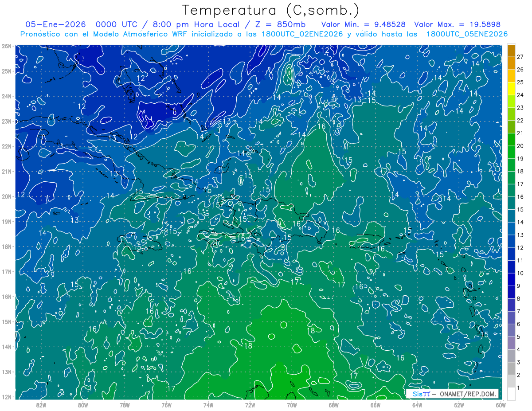Image resolution: width=532 pixels, height=411 pixels.
Task: Click the '3' label on the color scale
Action: pos(519,363)
